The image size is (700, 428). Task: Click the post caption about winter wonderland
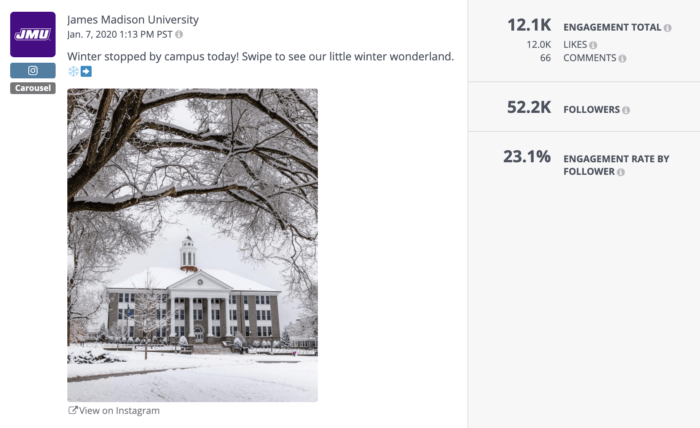[x=260, y=56]
